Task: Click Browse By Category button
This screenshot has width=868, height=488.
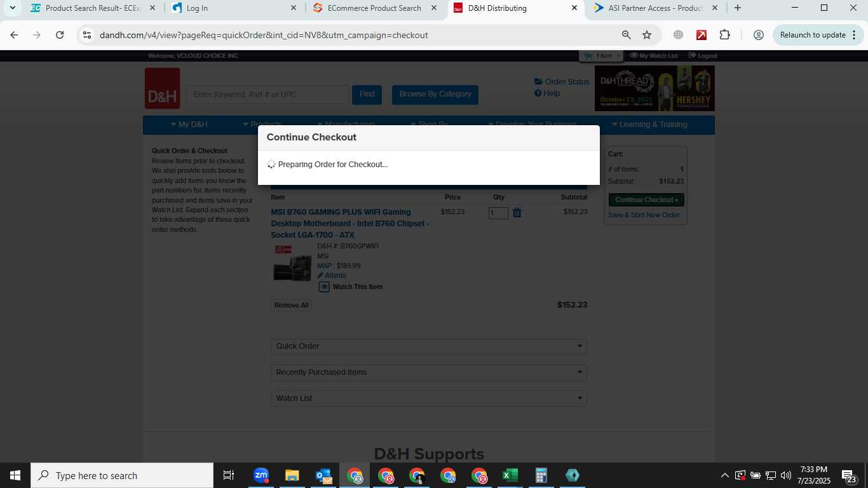Action: point(435,95)
